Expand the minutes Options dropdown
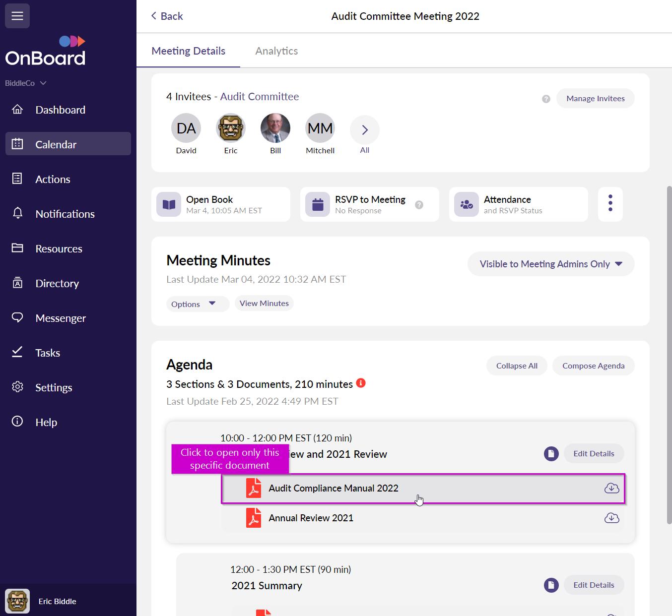 pyautogui.click(x=198, y=304)
